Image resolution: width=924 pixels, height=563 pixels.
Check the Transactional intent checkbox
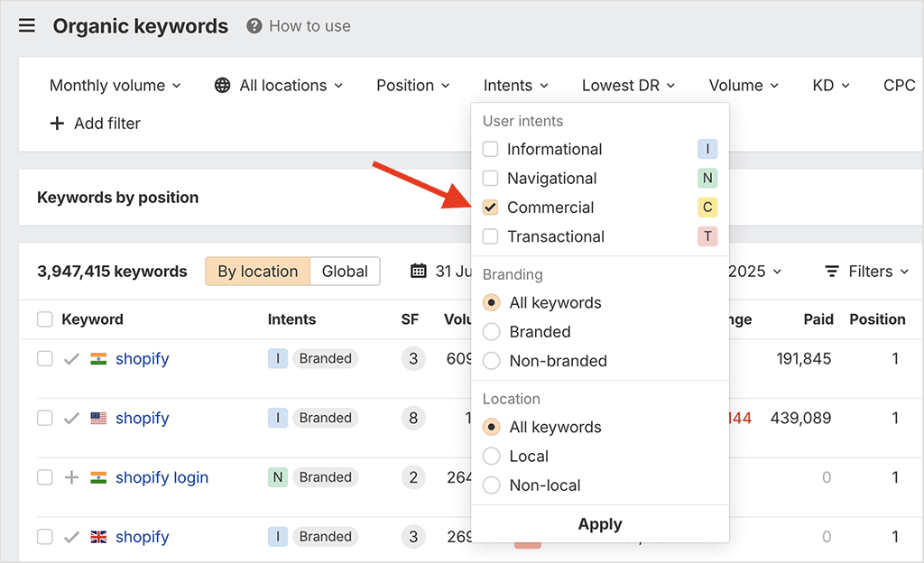(x=490, y=236)
